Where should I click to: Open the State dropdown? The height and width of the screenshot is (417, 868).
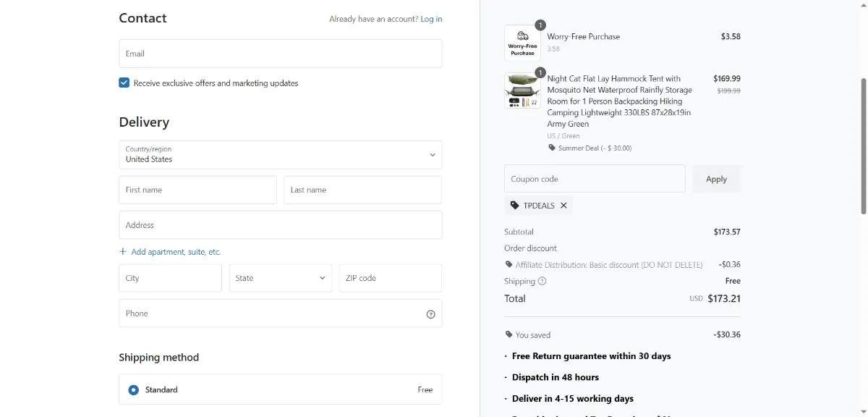(x=281, y=278)
